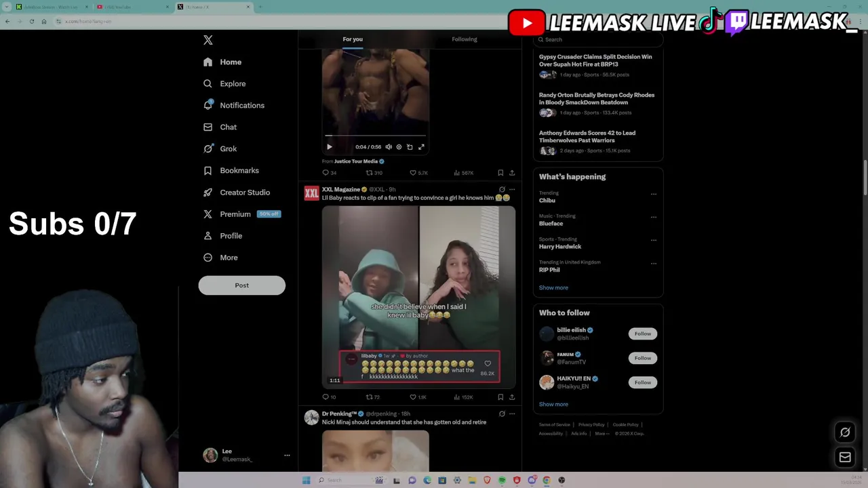The width and height of the screenshot is (868, 488).
Task: Like the post with 5.7K likes
Action: pos(418,173)
